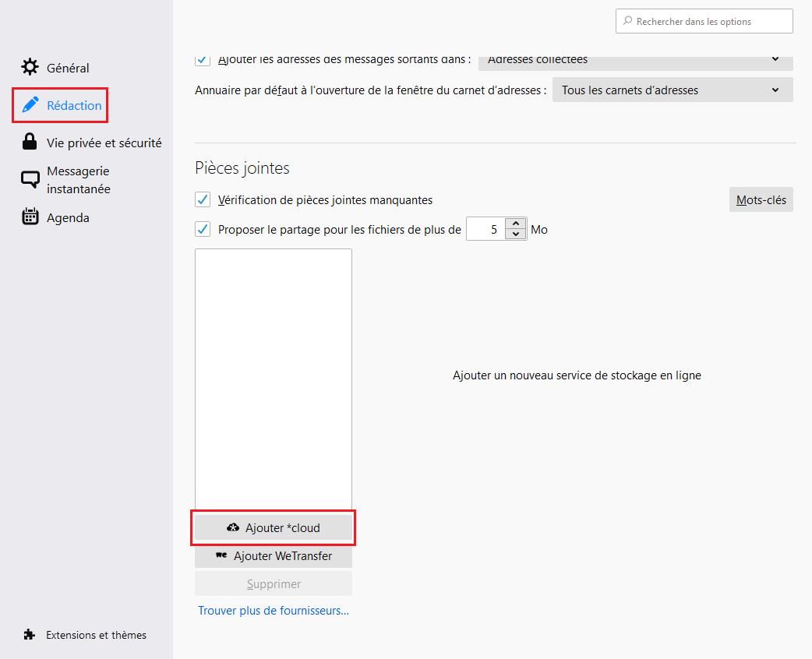
Task: Open Messagerie instantanée via chat bubble icon
Action: pyautogui.click(x=30, y=178)
